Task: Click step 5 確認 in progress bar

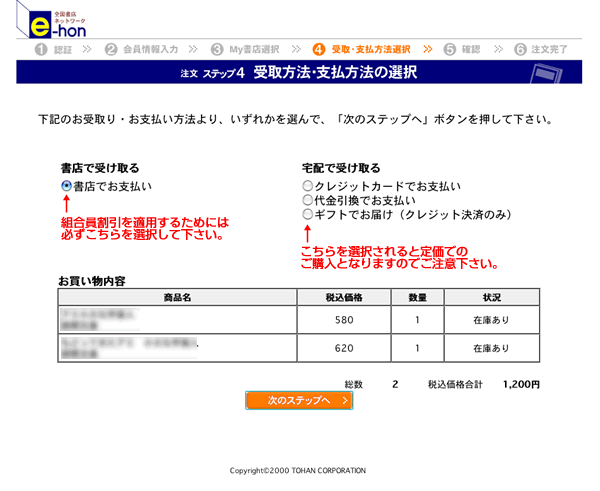Action: click(461, 49)
